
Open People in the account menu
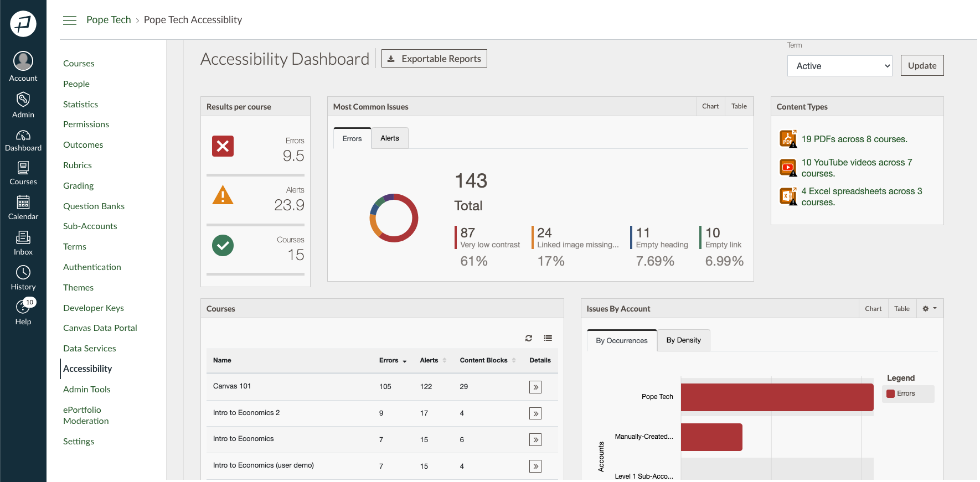pos(76,84)
